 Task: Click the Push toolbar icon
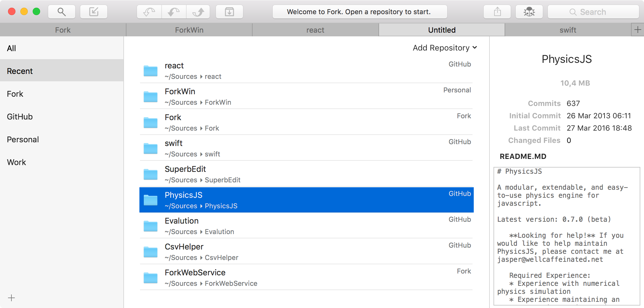[x=198, y=12]
